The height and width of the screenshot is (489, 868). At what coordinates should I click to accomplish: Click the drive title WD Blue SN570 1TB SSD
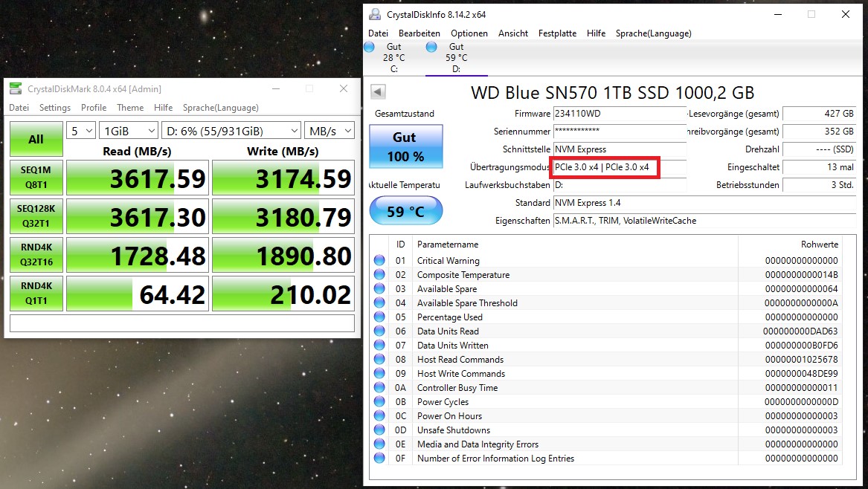pyautogui.click(x=613, y=92)
